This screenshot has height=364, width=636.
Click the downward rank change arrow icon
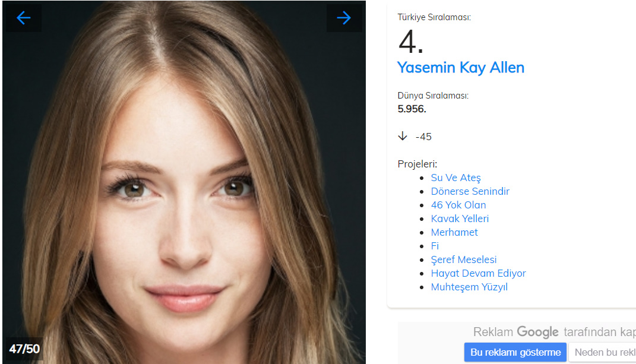pyautogui.click(x=403, y=137)
